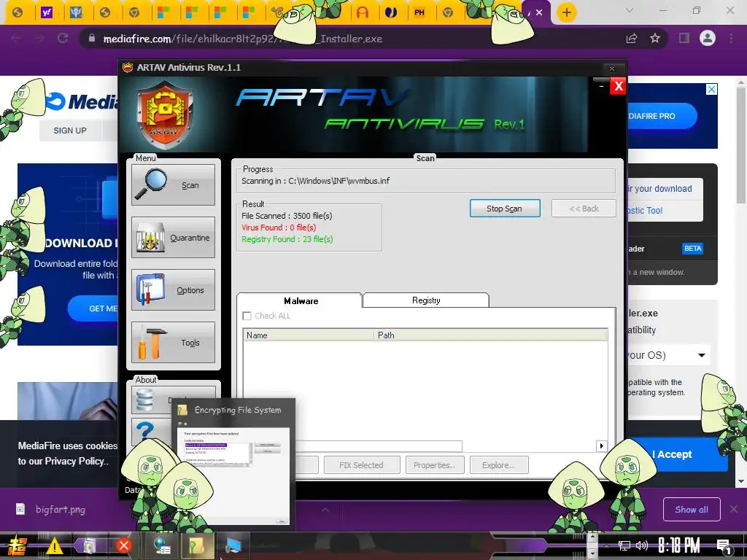Viewport: 747px width, 560px height.
Task: Open the Tools section with hammer icon
Action: (x=173, y=342)
